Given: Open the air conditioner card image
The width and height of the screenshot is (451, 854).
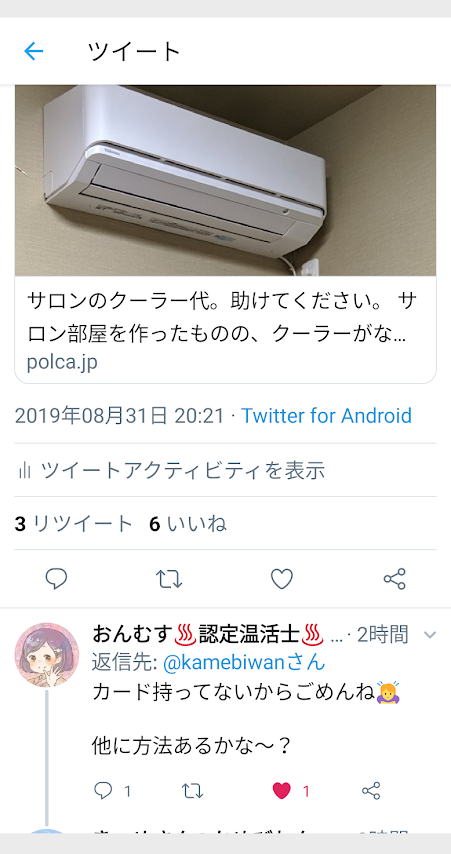Looking at the screenshot, I should coord(225,181).
